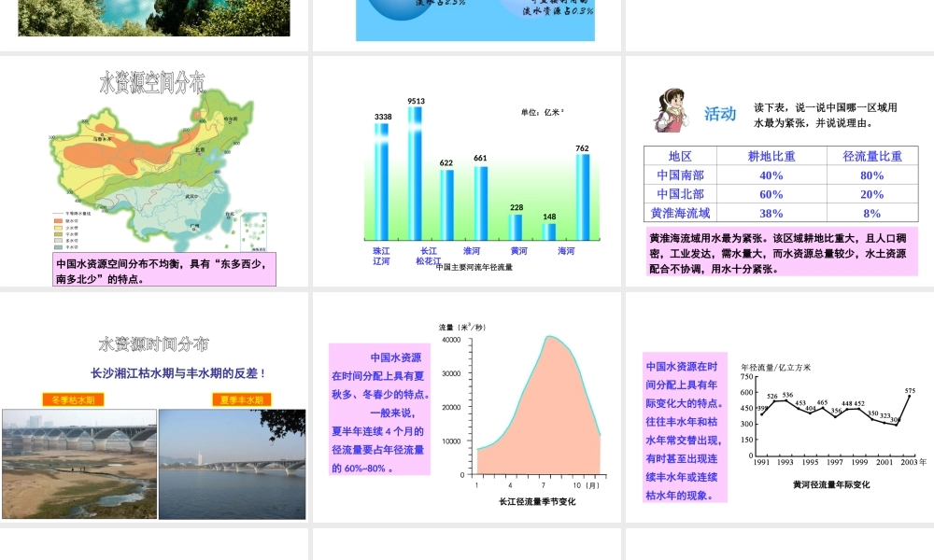This screenshot has height=560, width=934.
Task: Click the 耕地比重 table header cell
Action: tap(771, 156)
